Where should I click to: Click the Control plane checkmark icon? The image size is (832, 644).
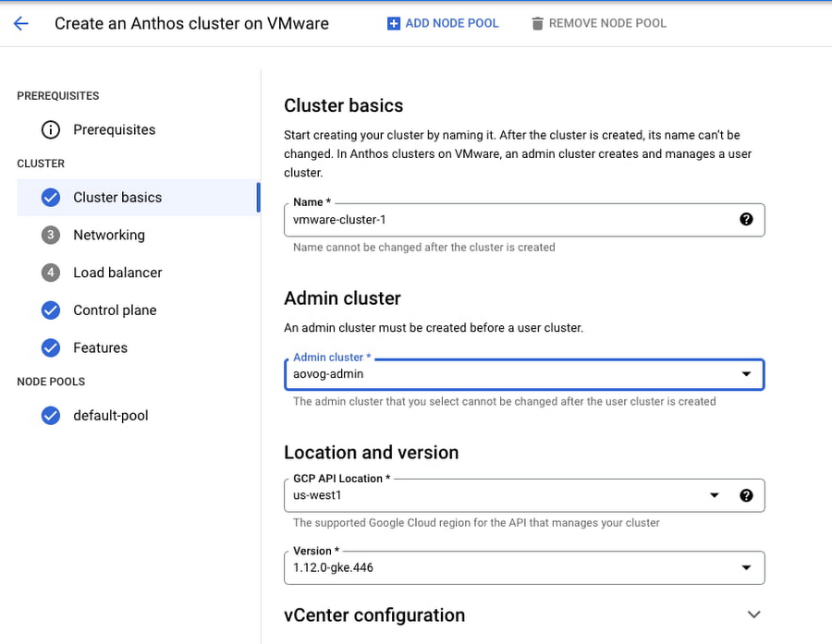[51, 310]
